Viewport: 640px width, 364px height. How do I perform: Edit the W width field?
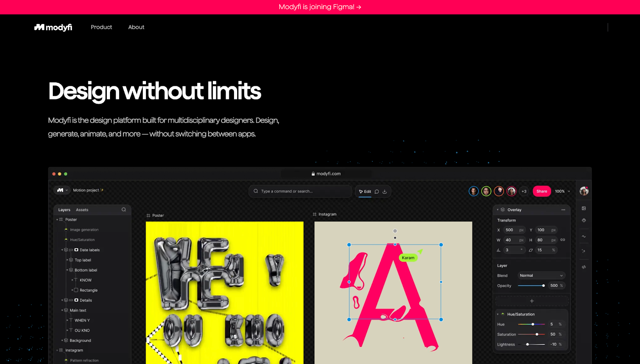point(514,240)
